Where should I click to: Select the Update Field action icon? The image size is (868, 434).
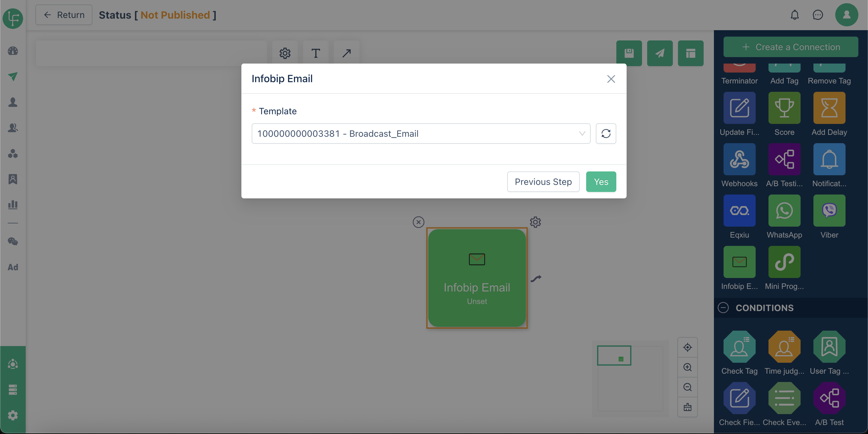click(739, 108)
